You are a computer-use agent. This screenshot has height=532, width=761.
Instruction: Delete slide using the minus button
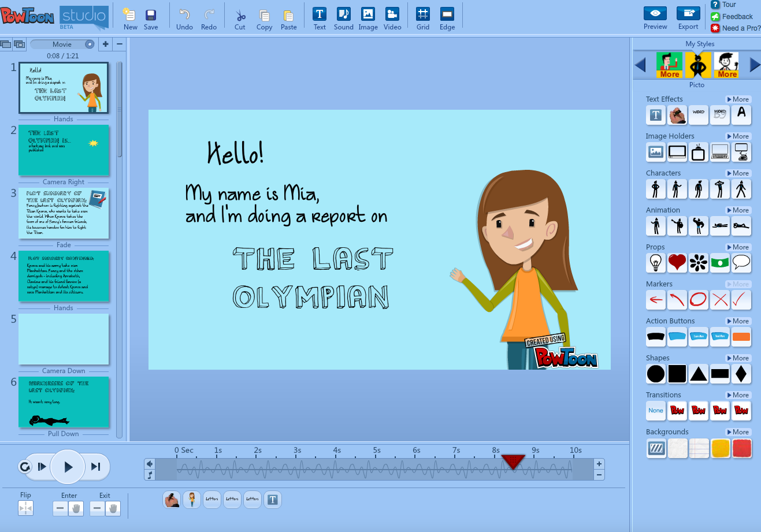(120, 44)
